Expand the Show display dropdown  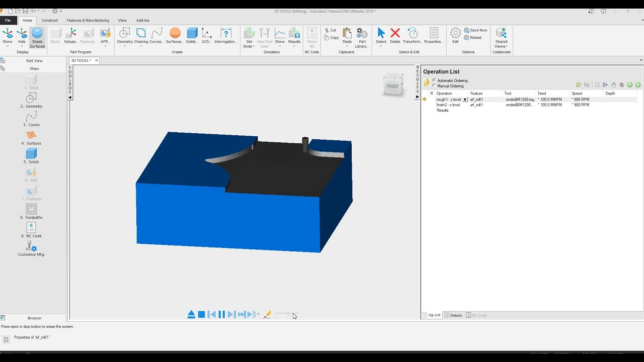click(8, 46)
